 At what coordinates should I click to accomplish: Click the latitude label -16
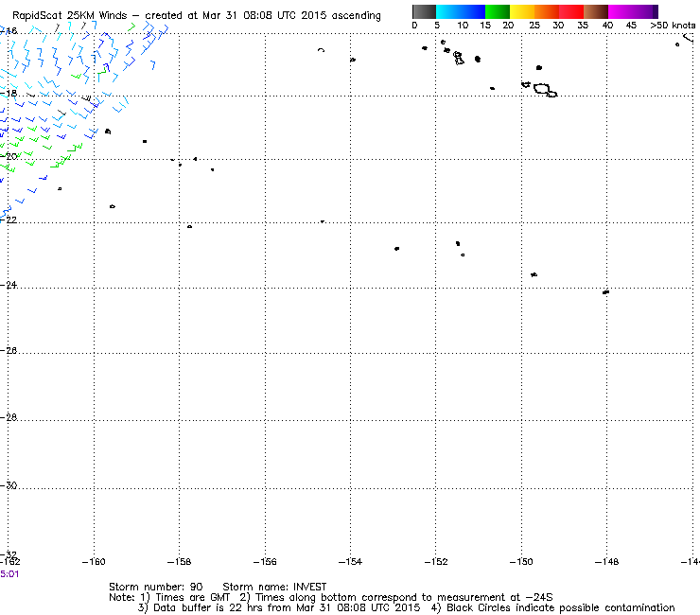[x=9, y=30]
